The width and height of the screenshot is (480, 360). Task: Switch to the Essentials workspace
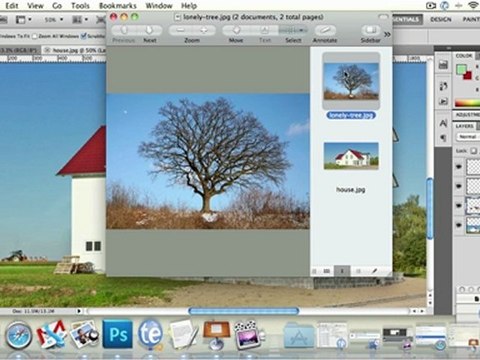(x=407, y=19)
